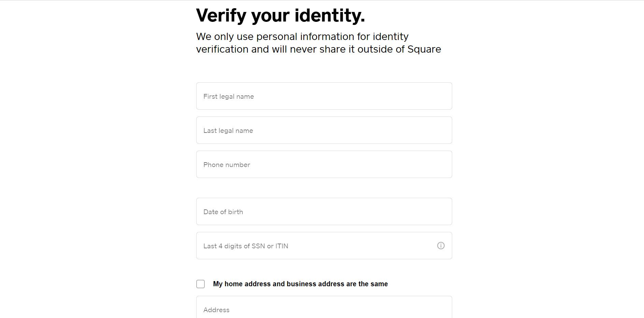Focus the Last 4 digits of SSN field
The width and height of the screenshot is (644, 318).
pyautogui.click(x=324, y=246)
